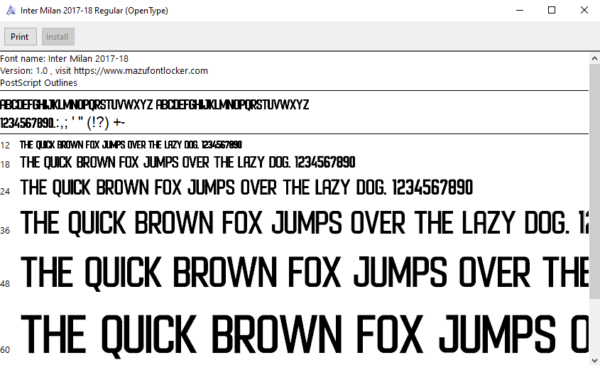This screenshot has height=365, width=600.
Task: Maximize the font viewer window
Action: click(x=551, y=10)
